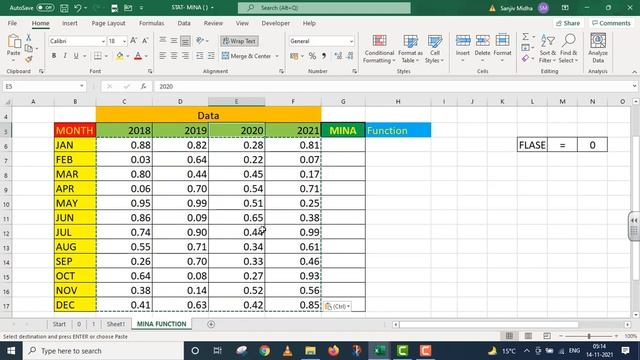Activate the Format Painter brush
This screenshot has height=360, width=640.
pos(29,59)
